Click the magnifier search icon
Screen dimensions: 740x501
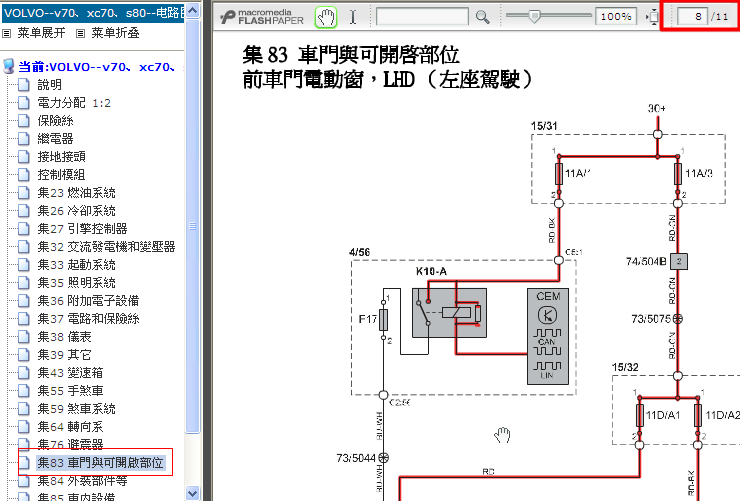click(482, 17)
